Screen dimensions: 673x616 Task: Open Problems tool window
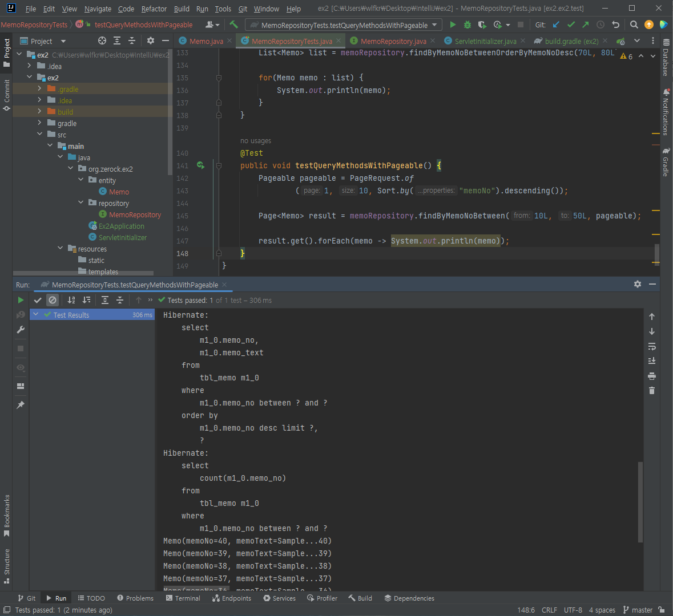135,598
